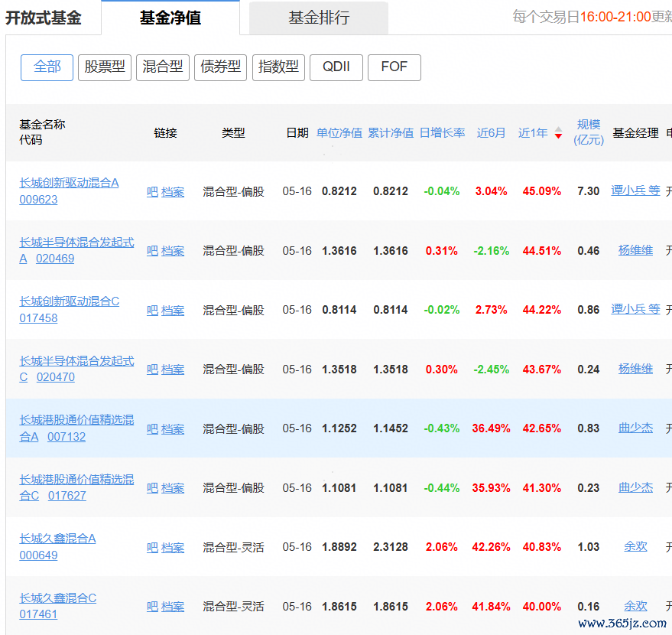Select cumulative value 2.3128 cell
This screenshot has width=672, height=635.
tap(391, 547)
